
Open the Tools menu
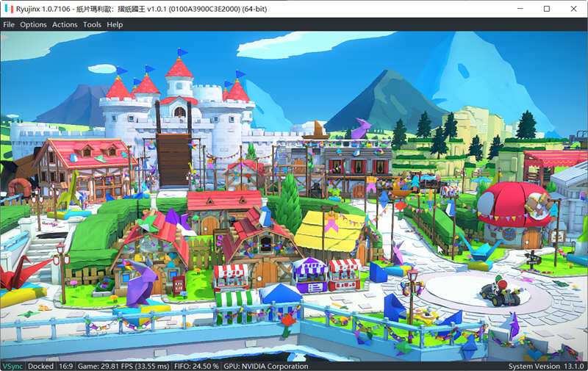pyautogui.click(x=93, y=25)
